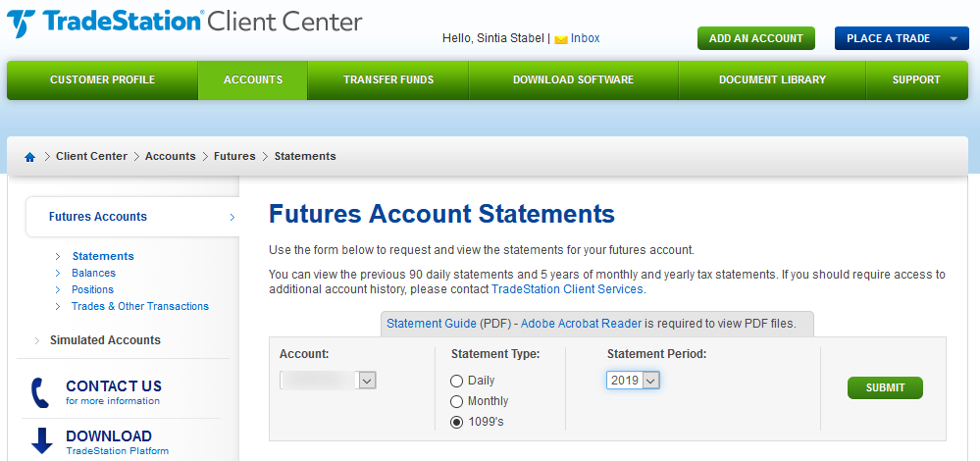Click the Add an Account button
The width and height of the screenshot is (980, 461).
756,38
